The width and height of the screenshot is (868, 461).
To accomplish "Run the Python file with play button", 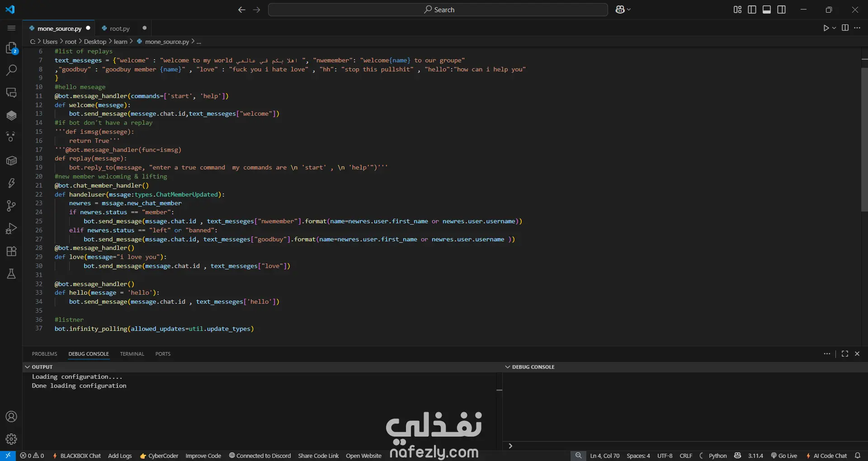I will [x=826, y=28].
